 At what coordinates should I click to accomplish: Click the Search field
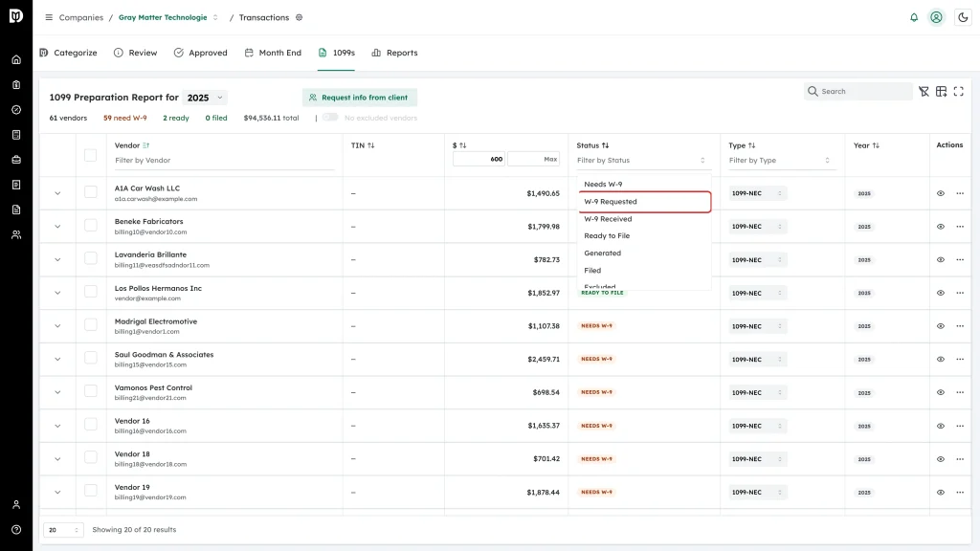tap(857, 91)
